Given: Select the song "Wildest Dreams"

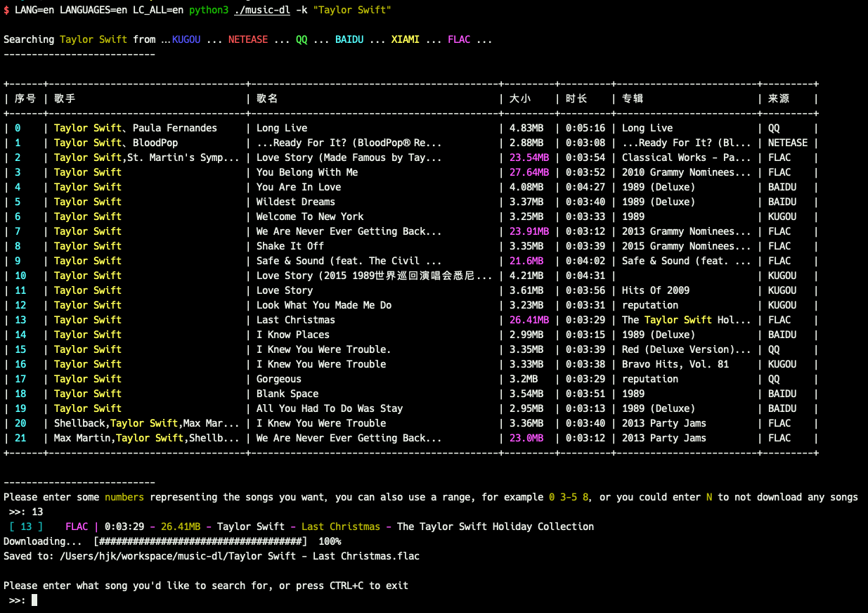Looking at the screenshot, I should (296, 202).
